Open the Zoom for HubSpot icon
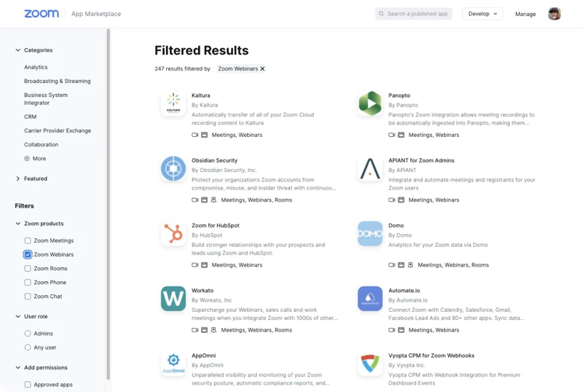This screenshot has height=392, width=583. point(173,233)
